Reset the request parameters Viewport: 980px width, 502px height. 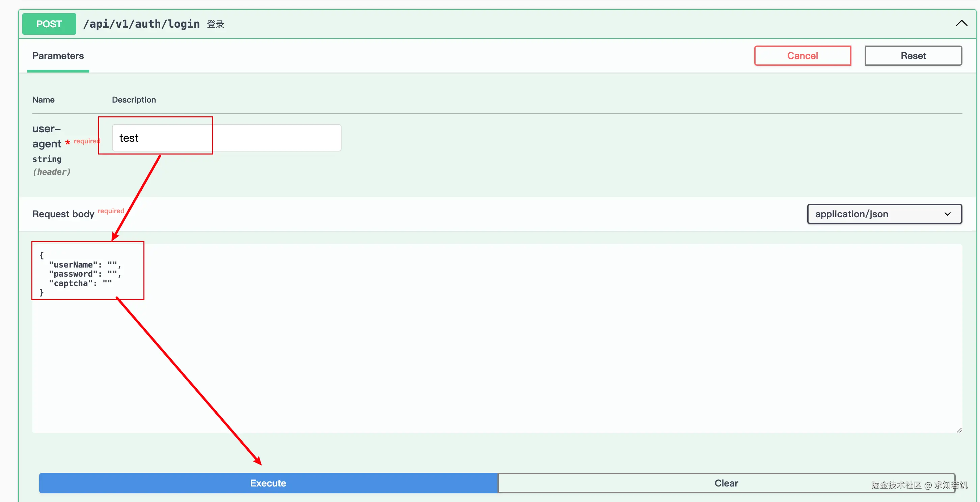pos(913,56)
